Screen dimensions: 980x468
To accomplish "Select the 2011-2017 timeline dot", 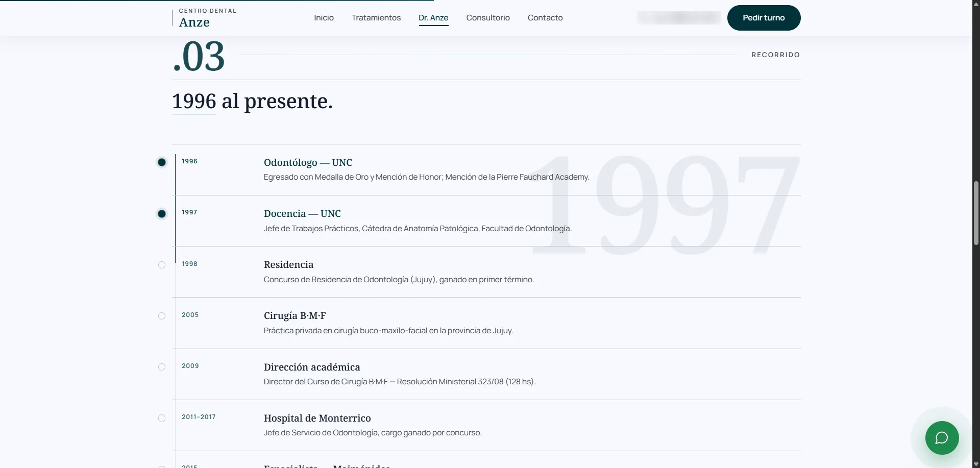I will click(x=162, y=418).
